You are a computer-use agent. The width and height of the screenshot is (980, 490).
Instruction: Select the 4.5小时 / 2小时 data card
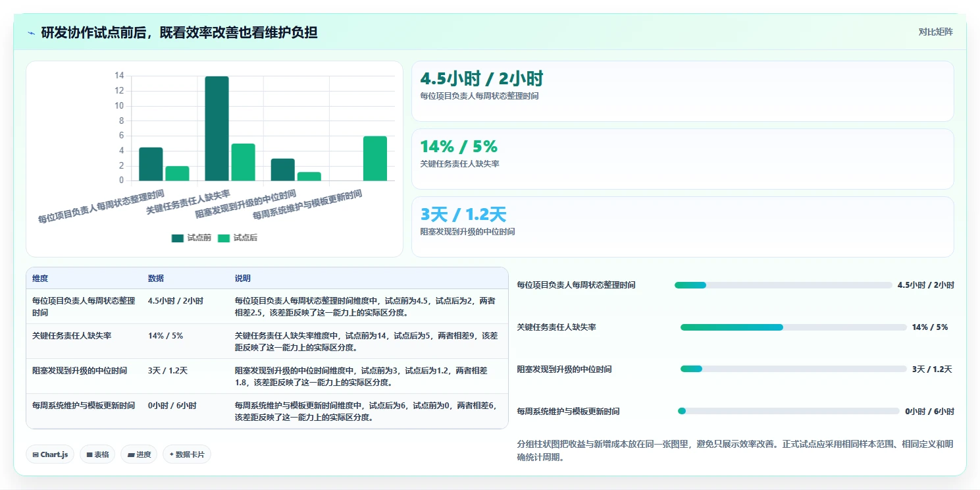(x=683, y=91)
